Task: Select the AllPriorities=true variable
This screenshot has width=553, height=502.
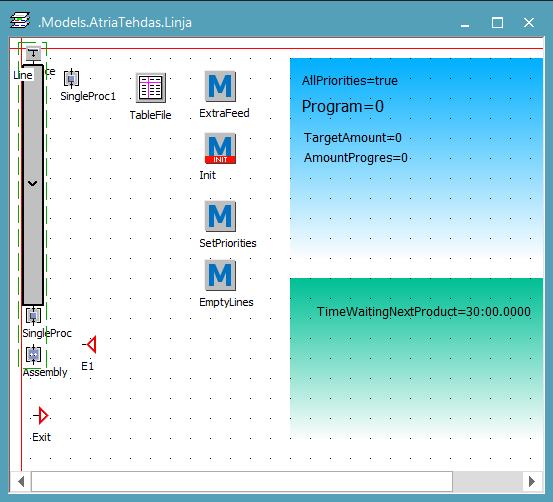Action: click(350, 81)
